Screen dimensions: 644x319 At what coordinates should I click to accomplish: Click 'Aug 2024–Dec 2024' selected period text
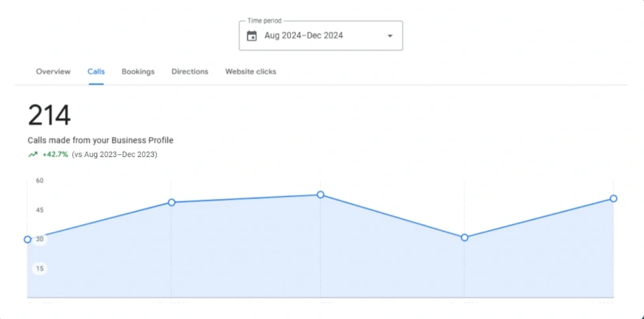303,36
